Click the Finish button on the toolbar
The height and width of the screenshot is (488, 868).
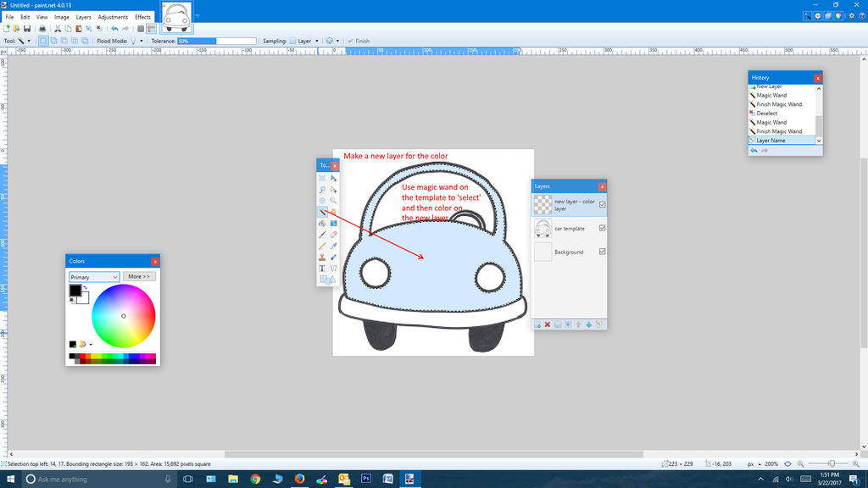click(357, 40)
